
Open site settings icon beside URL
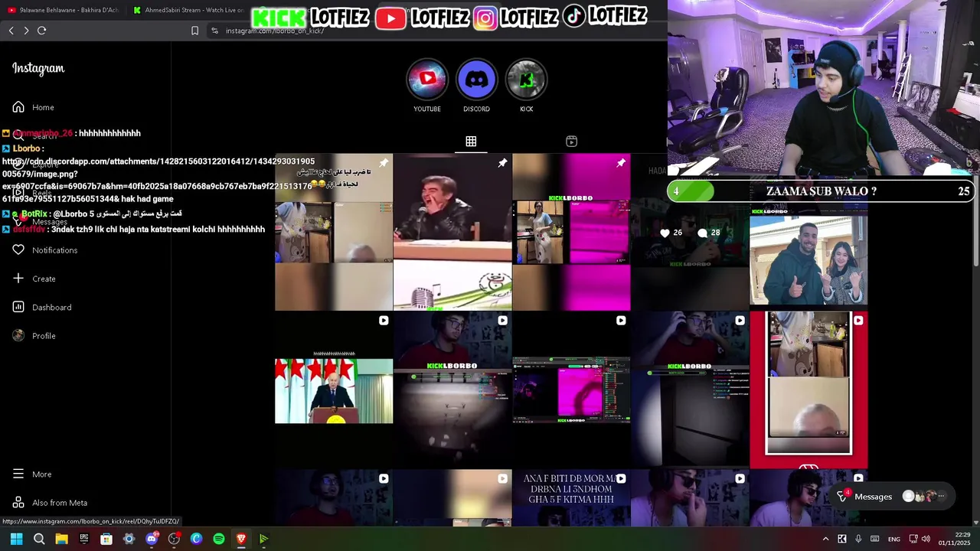215,31
